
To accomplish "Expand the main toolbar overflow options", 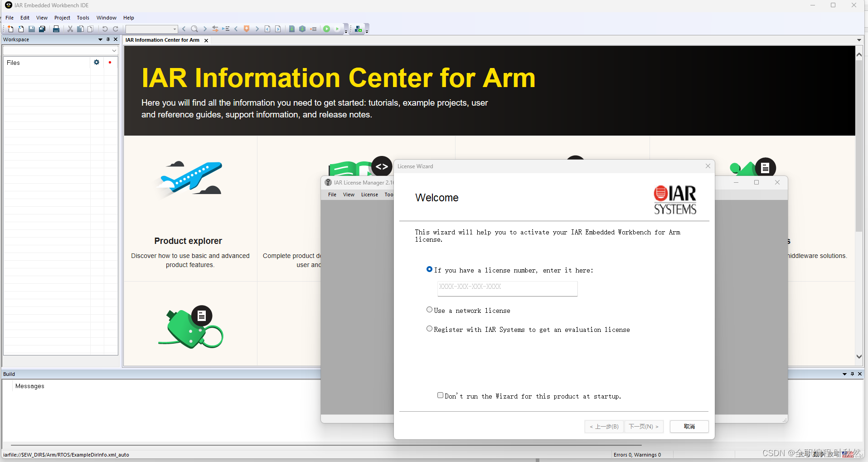I will pos(346,29).
